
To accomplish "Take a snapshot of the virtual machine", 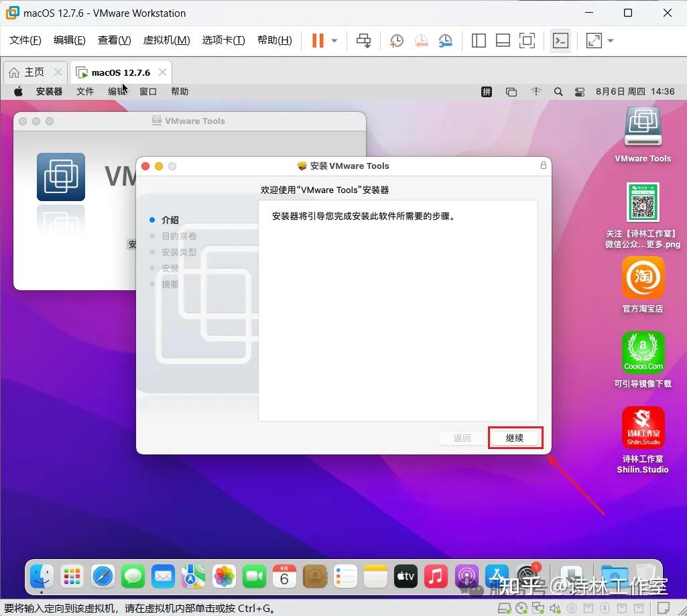I will pos(397,41).
